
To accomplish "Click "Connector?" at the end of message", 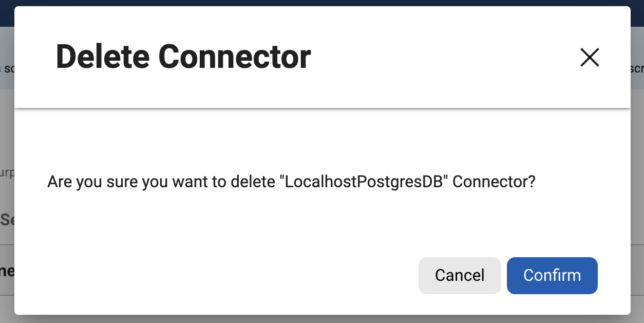I will click(494, 182).
